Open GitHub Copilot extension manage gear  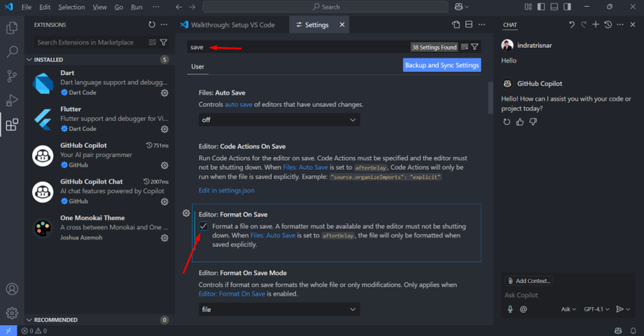(x=164, y=165)
